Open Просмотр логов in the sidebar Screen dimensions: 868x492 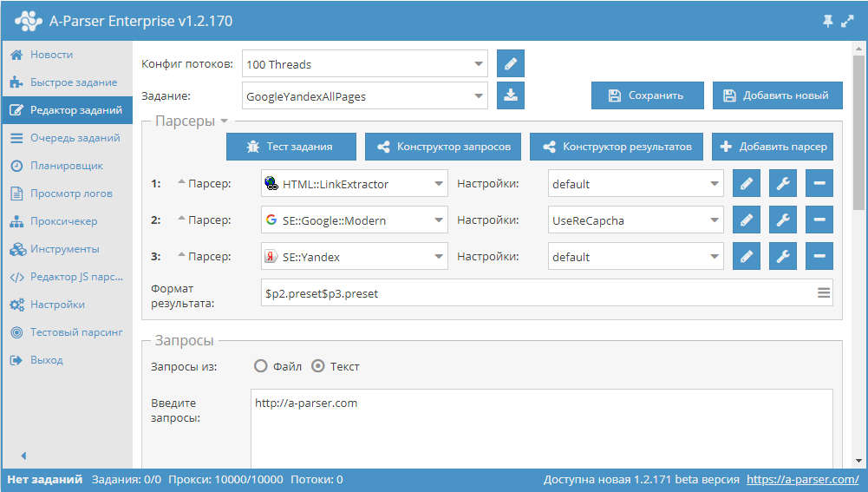click(67, 193)
